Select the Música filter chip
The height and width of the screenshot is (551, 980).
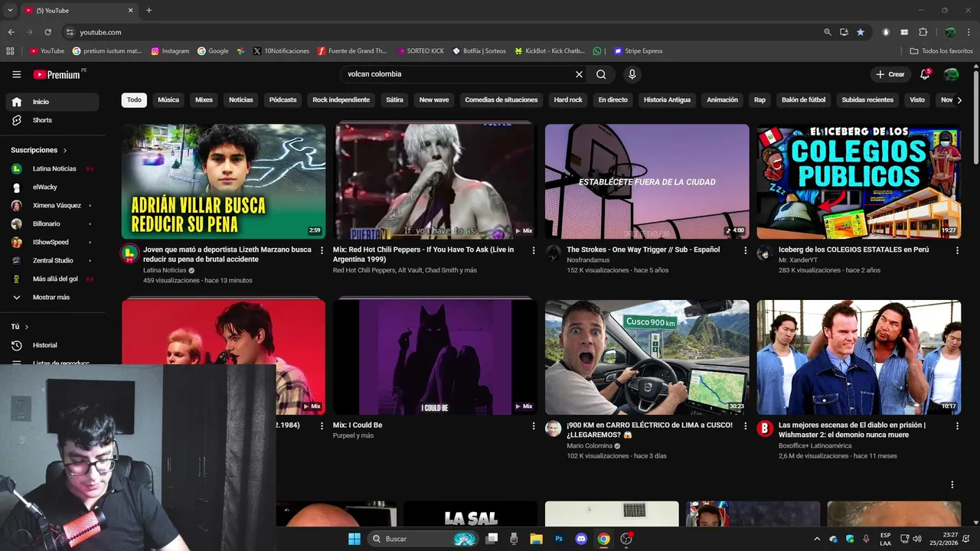pos(168,99)
